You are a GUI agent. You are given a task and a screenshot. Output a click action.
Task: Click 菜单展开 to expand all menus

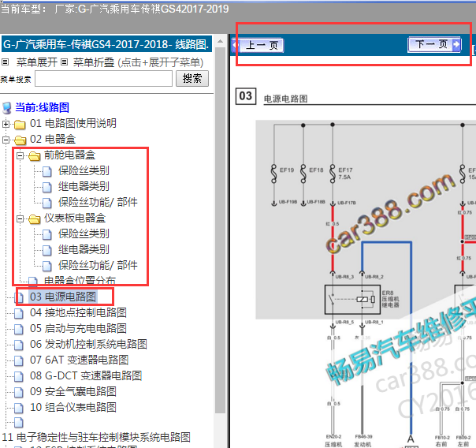pos(37,62)
